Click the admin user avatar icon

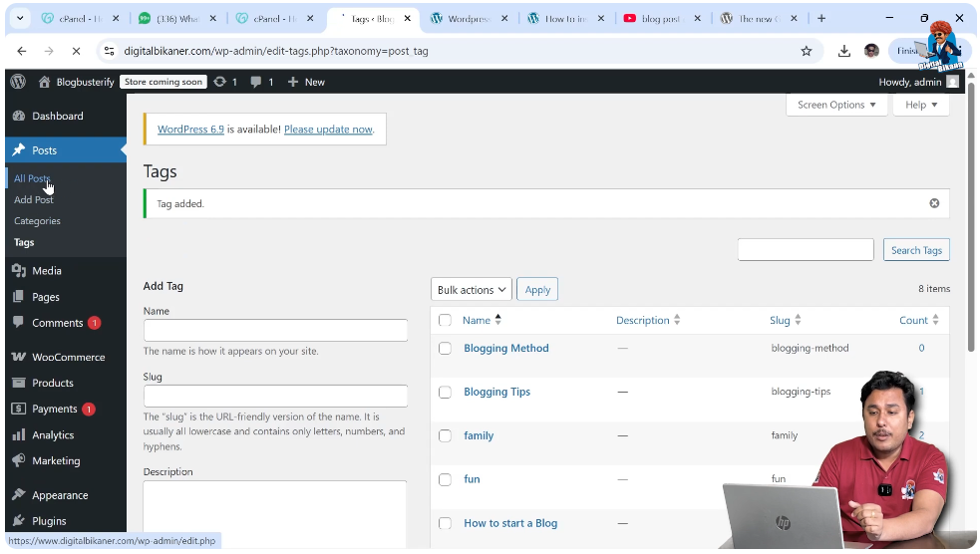[x=952, y=82]
